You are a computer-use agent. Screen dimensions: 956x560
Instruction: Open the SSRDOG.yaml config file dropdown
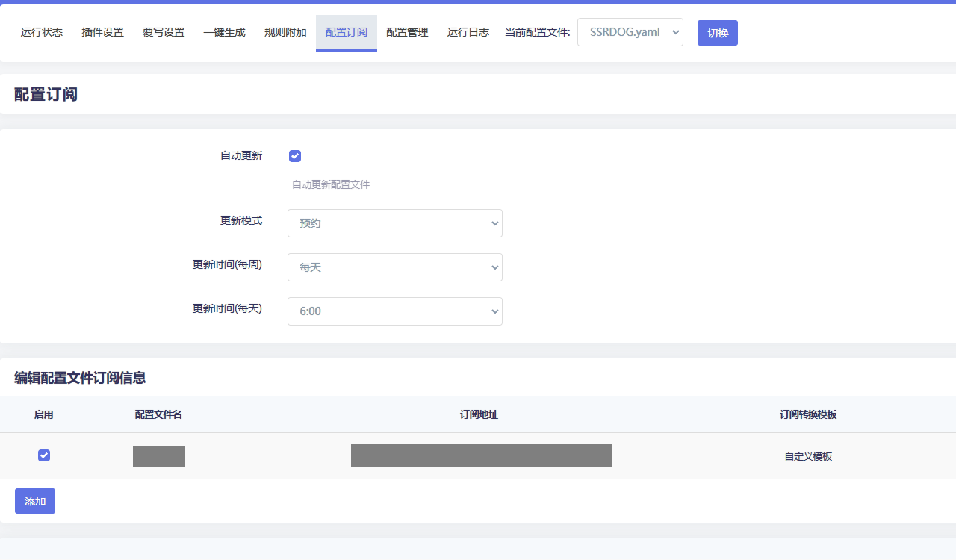coord(630,33)
